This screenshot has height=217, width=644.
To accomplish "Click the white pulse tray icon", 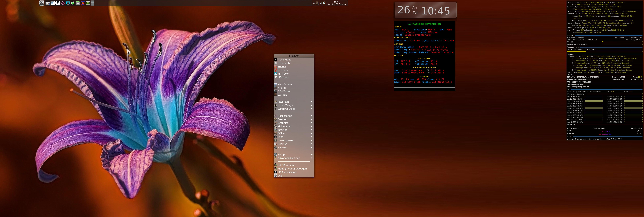I will [314, 3].
